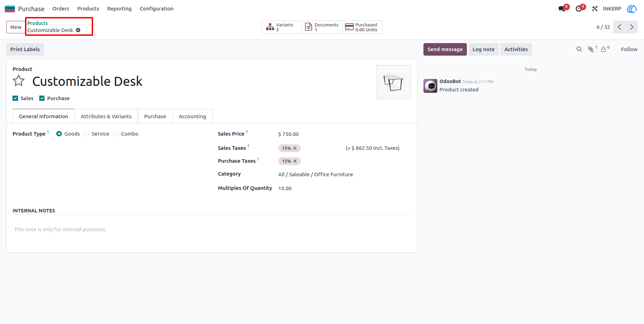Open the gear actions menu beside Customizable Desk
The image size is (644, 324).
(78, 30)
